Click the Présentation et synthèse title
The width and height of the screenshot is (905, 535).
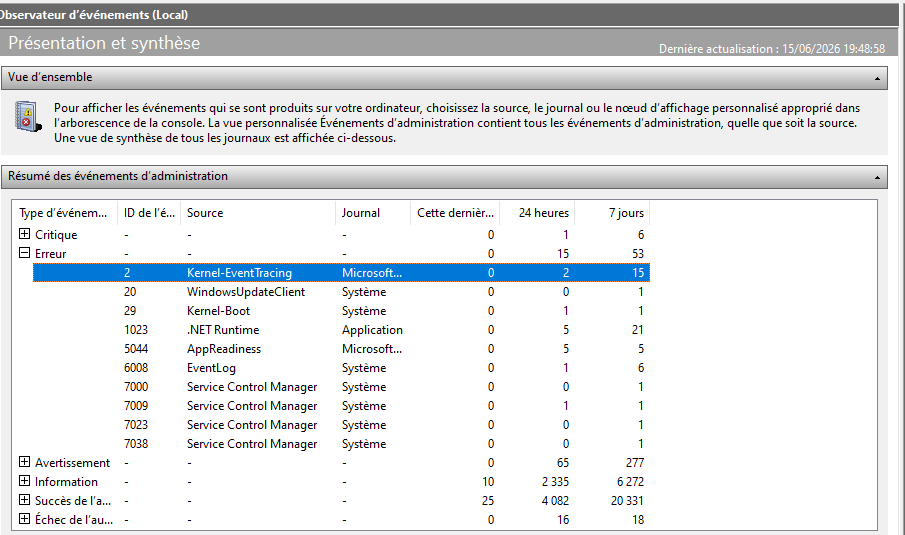(104, 43)
